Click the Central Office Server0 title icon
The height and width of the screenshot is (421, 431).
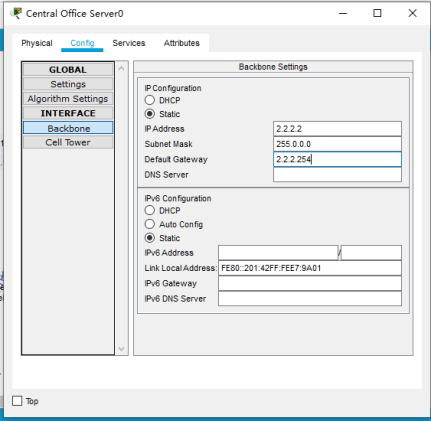tap(16, 13)
